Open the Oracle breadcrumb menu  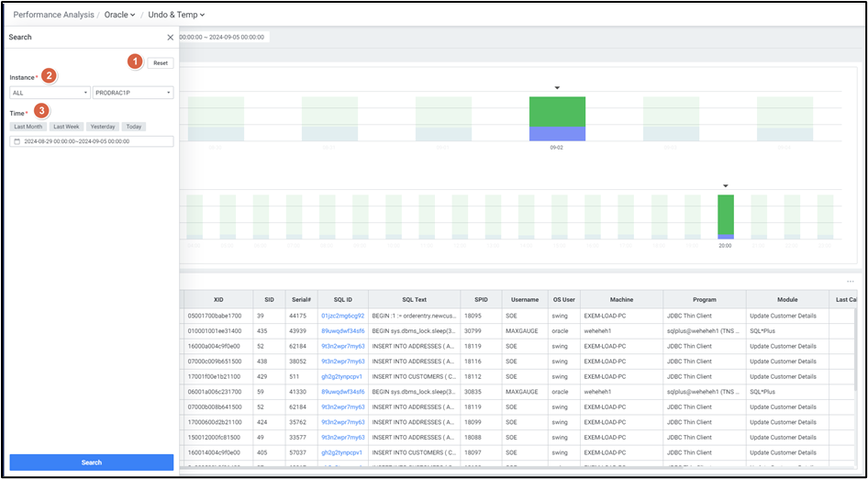[119, 15]
